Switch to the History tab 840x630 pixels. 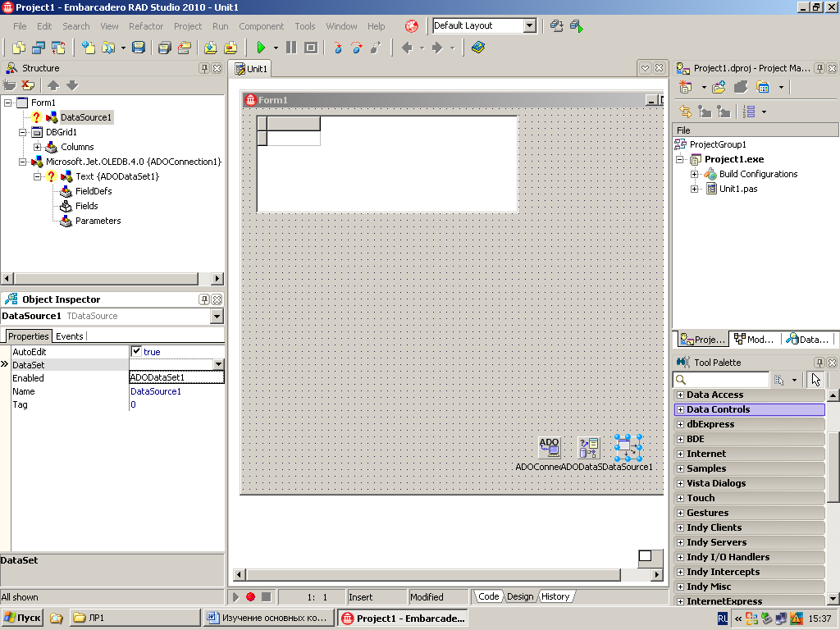coord(555,596)
